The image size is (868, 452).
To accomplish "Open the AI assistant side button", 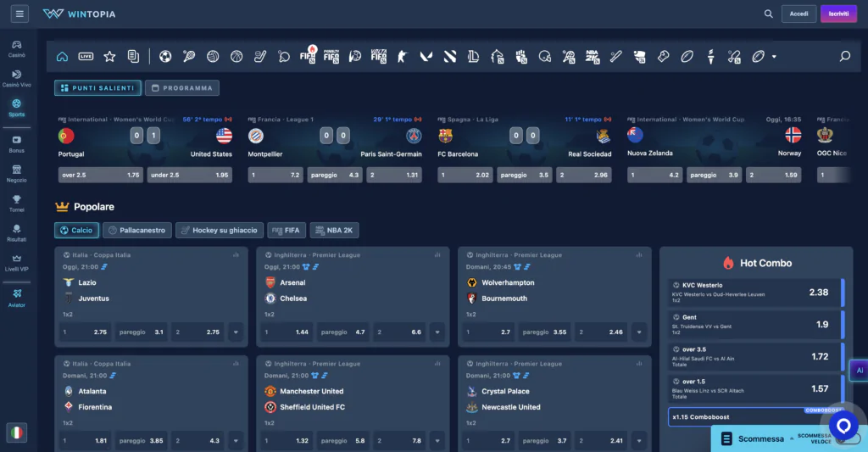I will pos(860,370).
